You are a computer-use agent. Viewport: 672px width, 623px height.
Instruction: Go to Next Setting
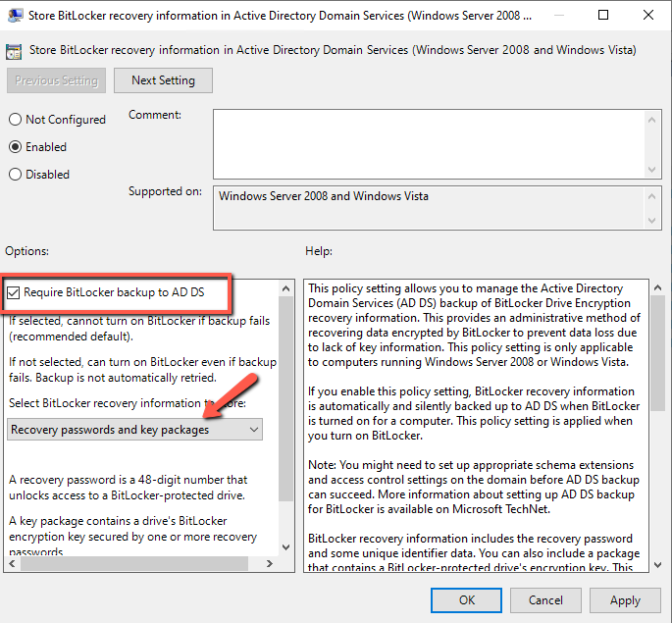tap(163, 80)
